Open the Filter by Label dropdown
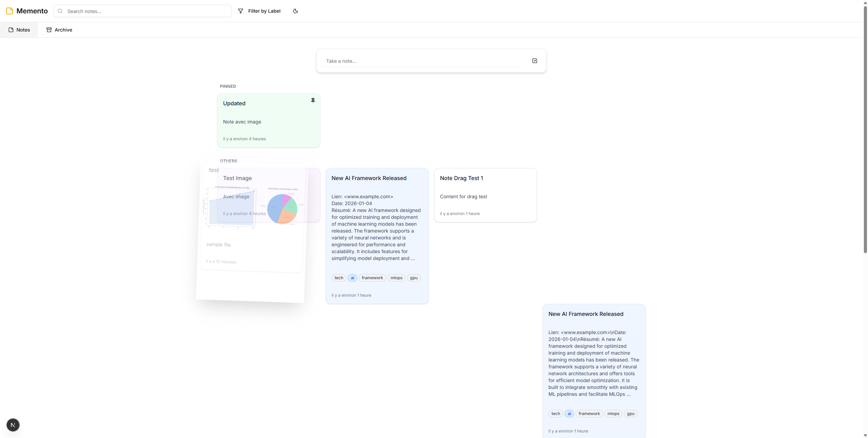The image size is (868, 438). [264, 11]
